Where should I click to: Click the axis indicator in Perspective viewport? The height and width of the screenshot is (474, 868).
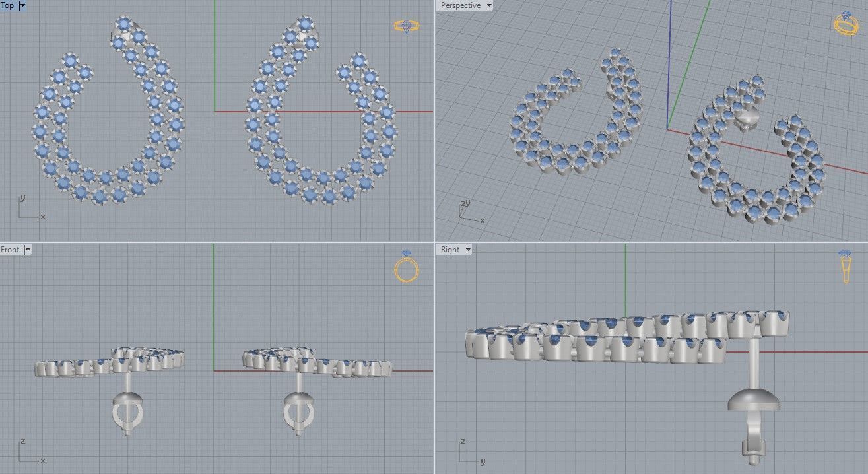tap(471, 211)
